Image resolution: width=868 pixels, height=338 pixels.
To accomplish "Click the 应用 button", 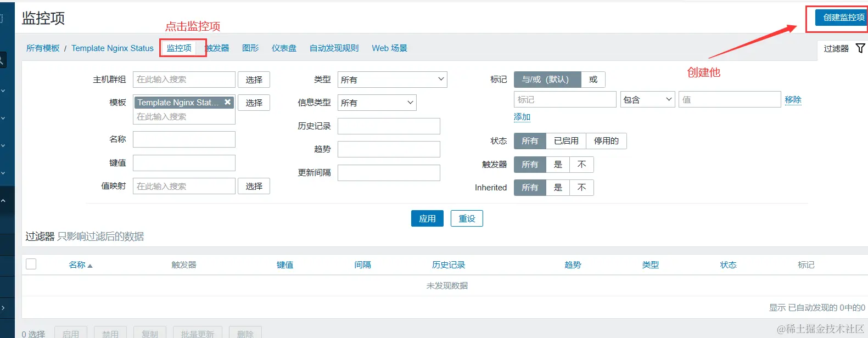I will 427,218.
